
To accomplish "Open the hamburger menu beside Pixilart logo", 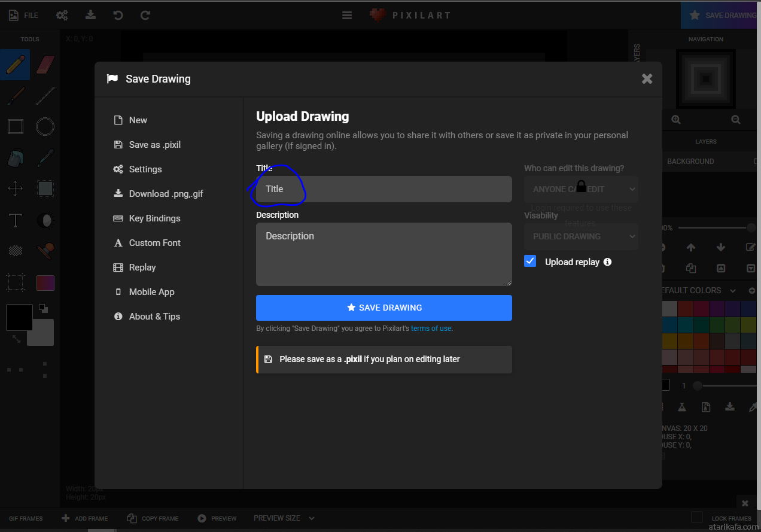I will [x=347, y=15].
